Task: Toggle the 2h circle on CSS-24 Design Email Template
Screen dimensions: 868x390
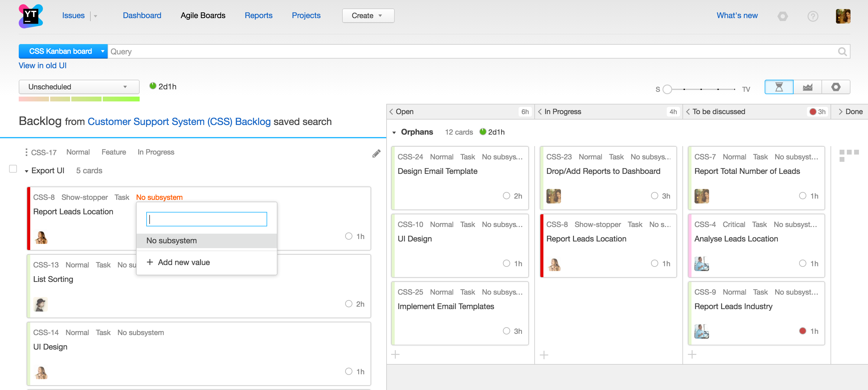Action: (507, 196)
